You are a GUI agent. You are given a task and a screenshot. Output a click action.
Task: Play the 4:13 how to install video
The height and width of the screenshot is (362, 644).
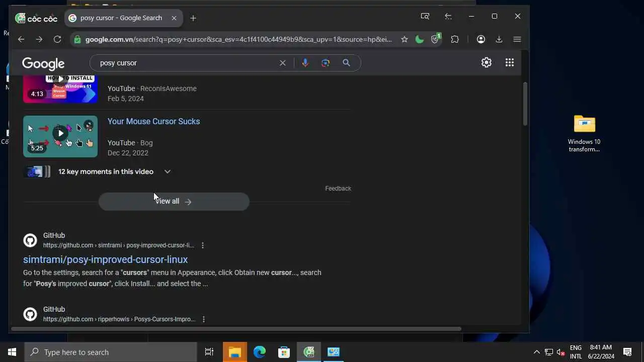pyautogui.click(x=60, y=89)
